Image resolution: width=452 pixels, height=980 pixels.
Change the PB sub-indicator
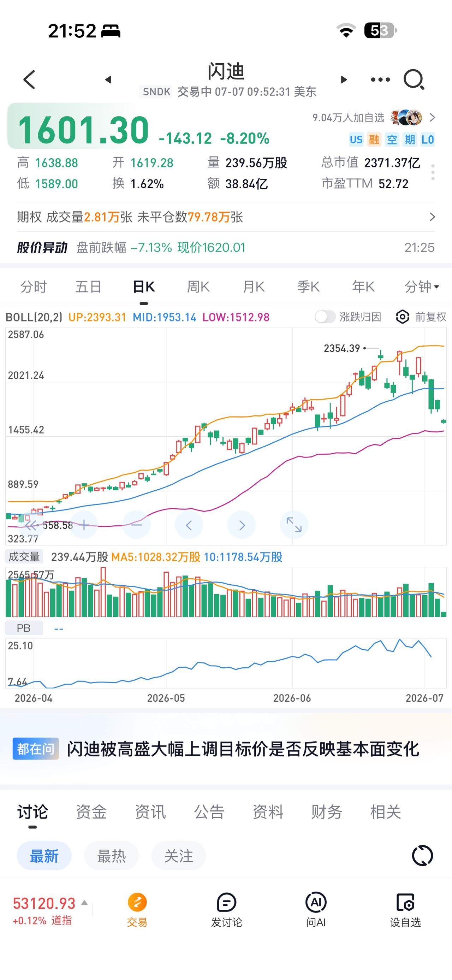coord(24,628)
